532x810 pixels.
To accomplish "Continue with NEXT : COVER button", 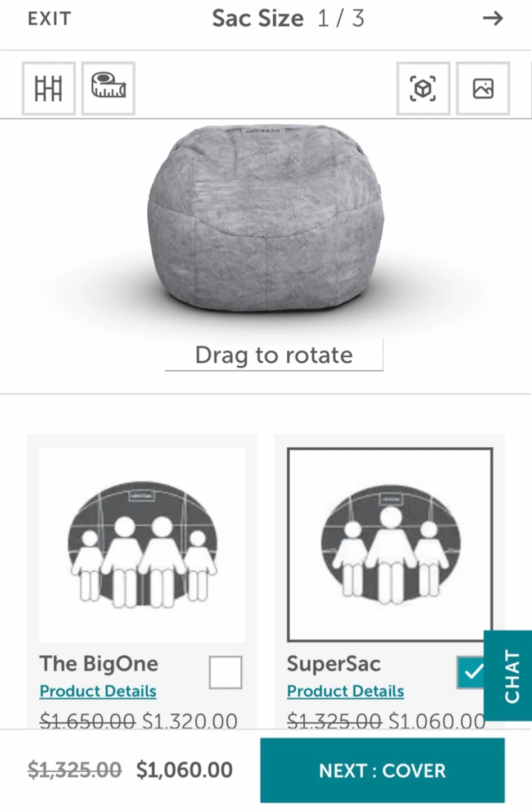I will 382,770.
